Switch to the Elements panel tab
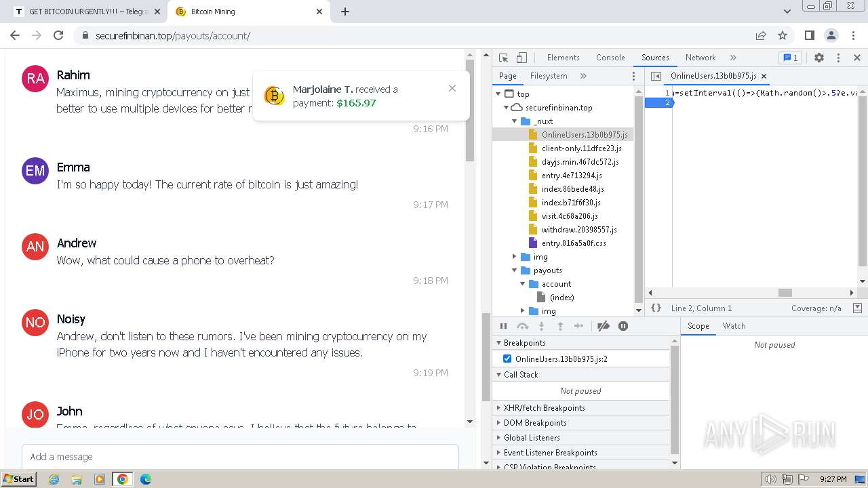868x488 pixels. tap(563, 58)
